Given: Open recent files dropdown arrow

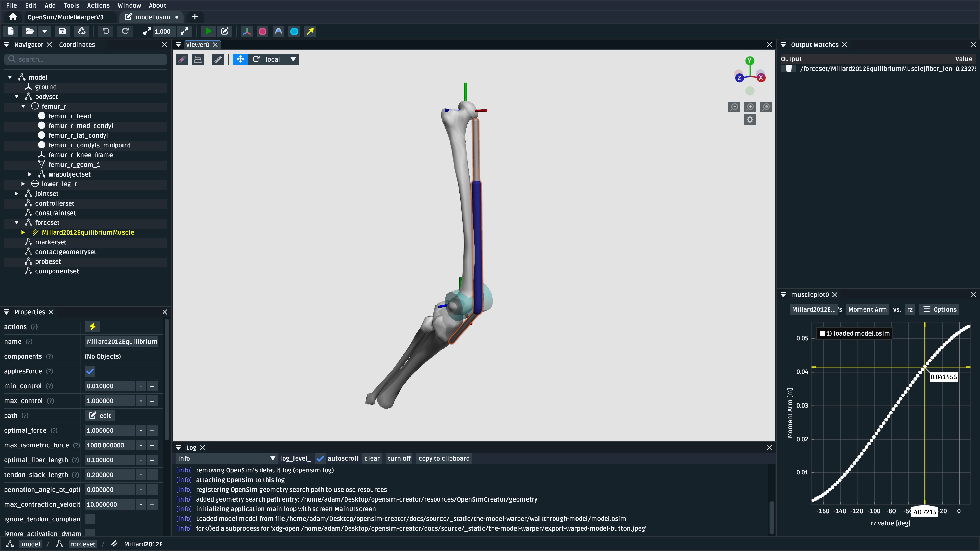Looking at the screenshot, I should click(45, 31).
